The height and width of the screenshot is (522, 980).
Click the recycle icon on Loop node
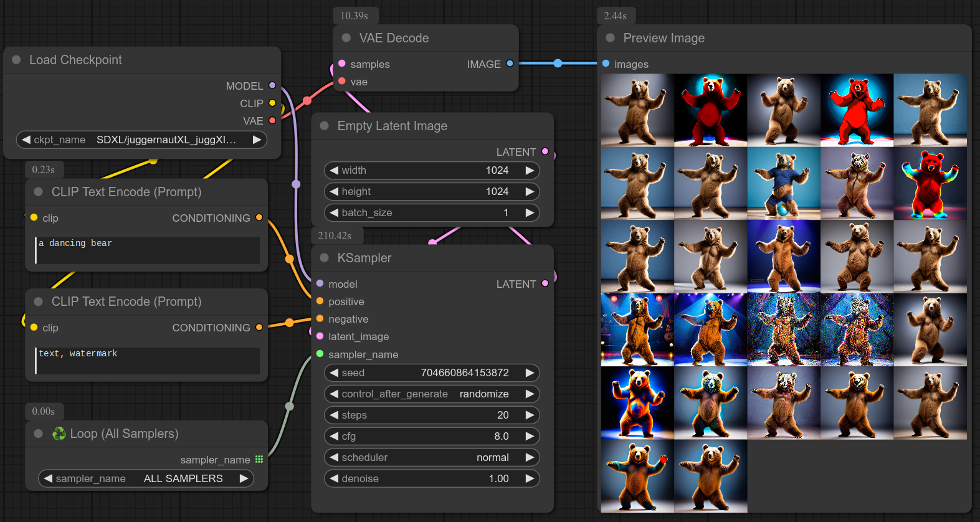(59, 434)
